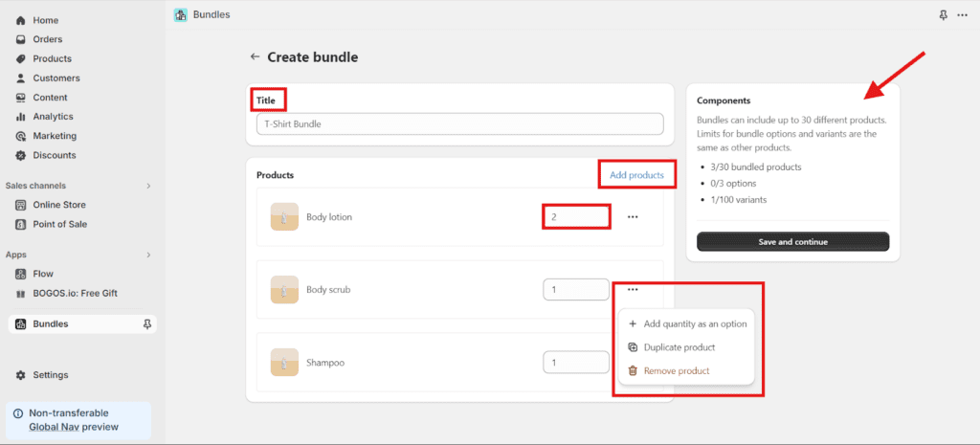The height and width of the screenshot is (445, 980).
Task: Select Remove product in the menu
Action: click(676, 370)
